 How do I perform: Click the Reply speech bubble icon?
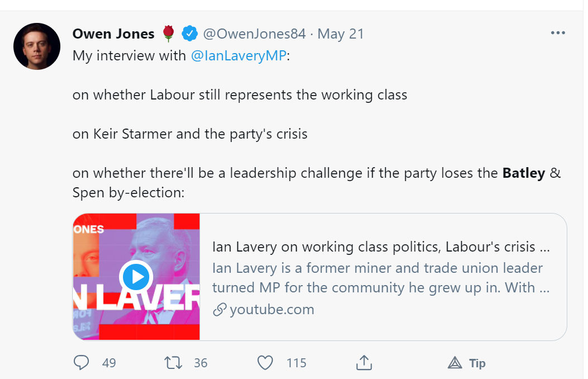[x=82, y=363]
